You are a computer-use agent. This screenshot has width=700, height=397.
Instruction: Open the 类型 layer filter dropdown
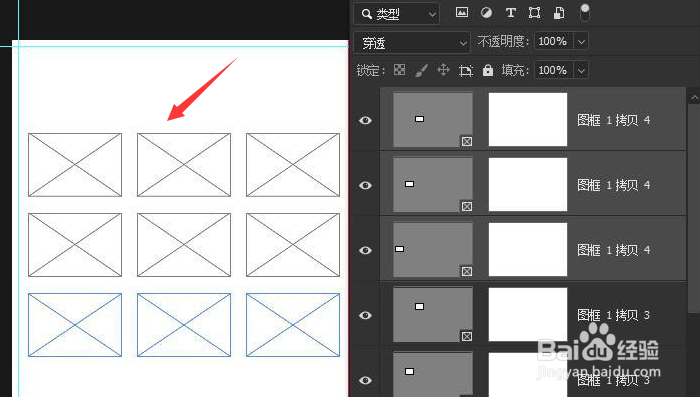396,14
